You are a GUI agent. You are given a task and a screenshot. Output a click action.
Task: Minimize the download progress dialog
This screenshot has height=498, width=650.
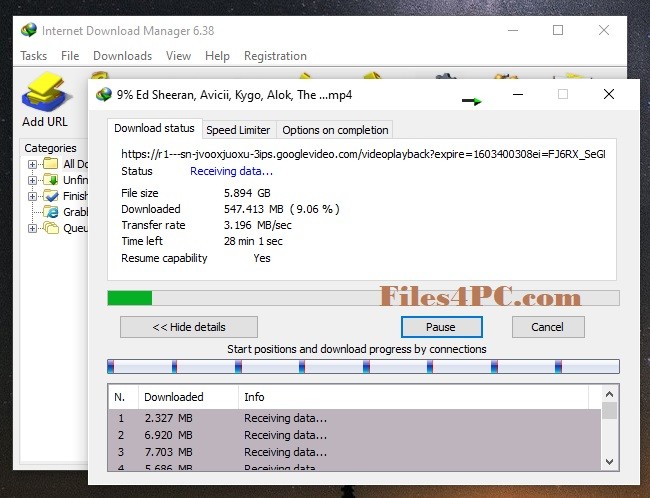[x=518, y=95]
